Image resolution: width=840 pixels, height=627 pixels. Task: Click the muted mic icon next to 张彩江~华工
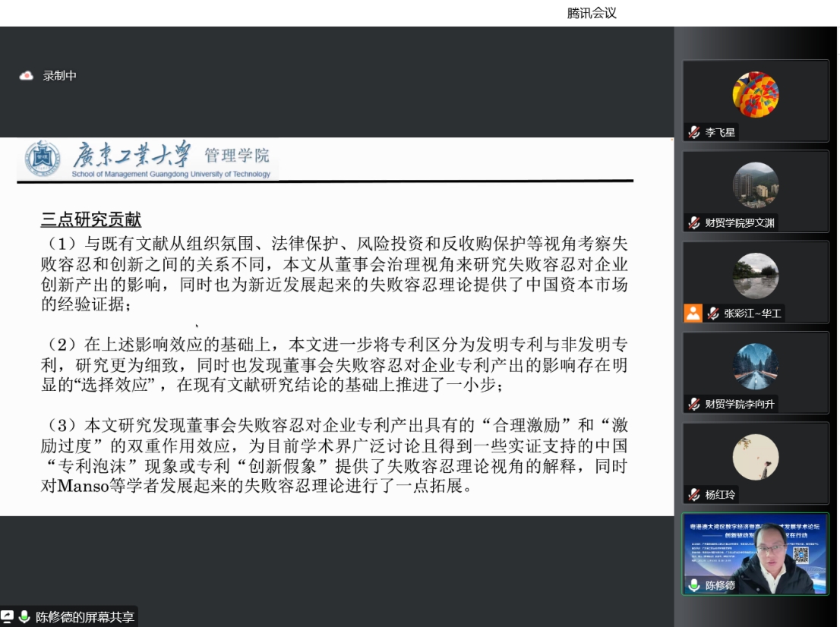click(713, 313)
